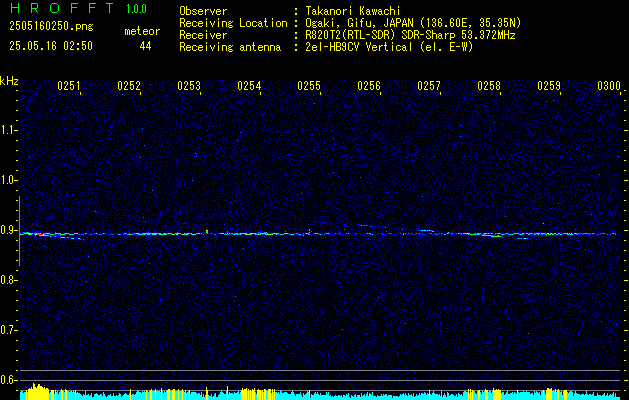The width and height of the screenshot is (629, 400).
Task: Click the 0257 time marker
Action: tap(429, 86)
